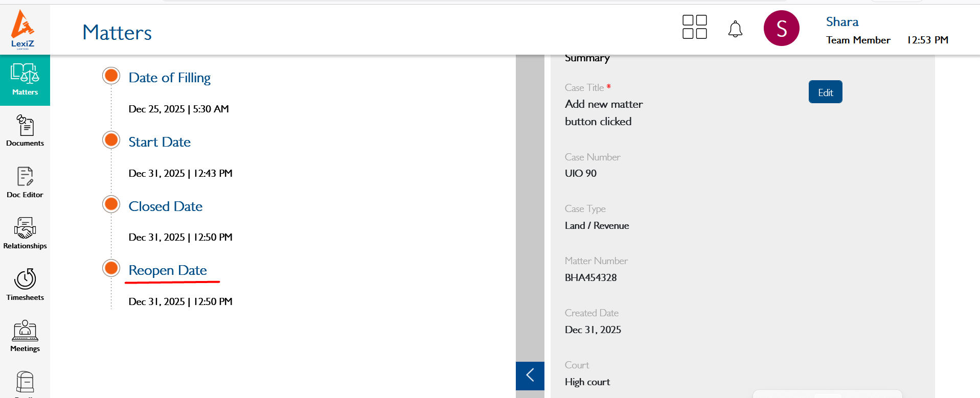View notifications bell
Image resolution: width=980 pixels, height=398 pixels.
coord(735,29)
